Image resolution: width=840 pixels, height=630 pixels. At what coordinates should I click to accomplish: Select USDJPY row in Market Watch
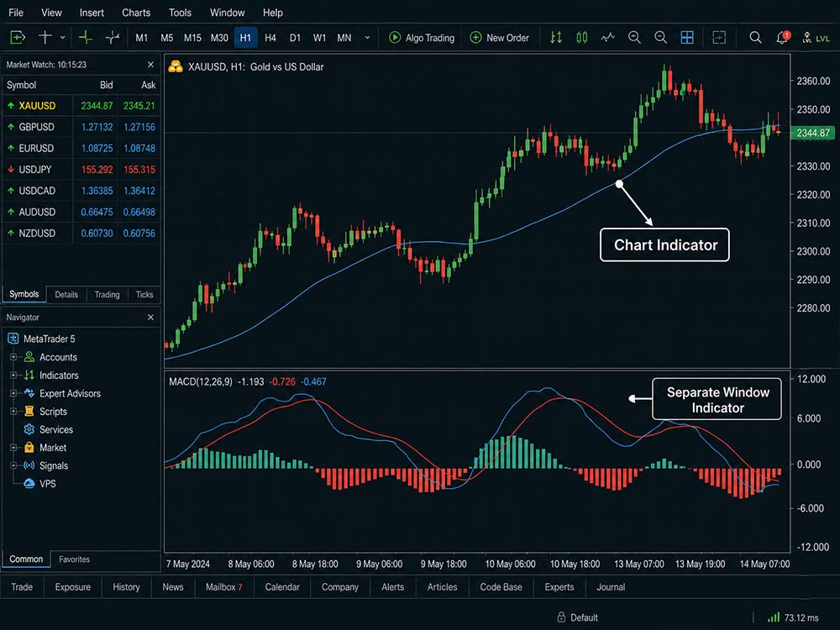tap(81, 170)
